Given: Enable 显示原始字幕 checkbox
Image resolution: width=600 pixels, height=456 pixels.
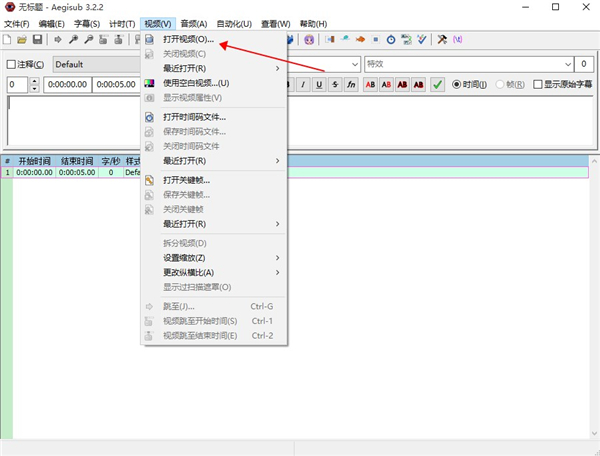Looking at the screenshot, I should pos(538,84).
